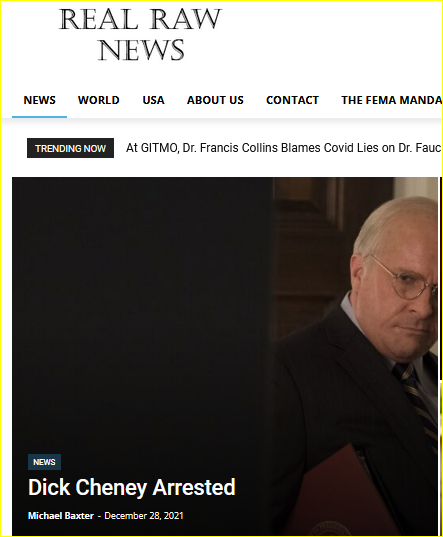Open the NEWS navigation tab

tap(39, 100)
